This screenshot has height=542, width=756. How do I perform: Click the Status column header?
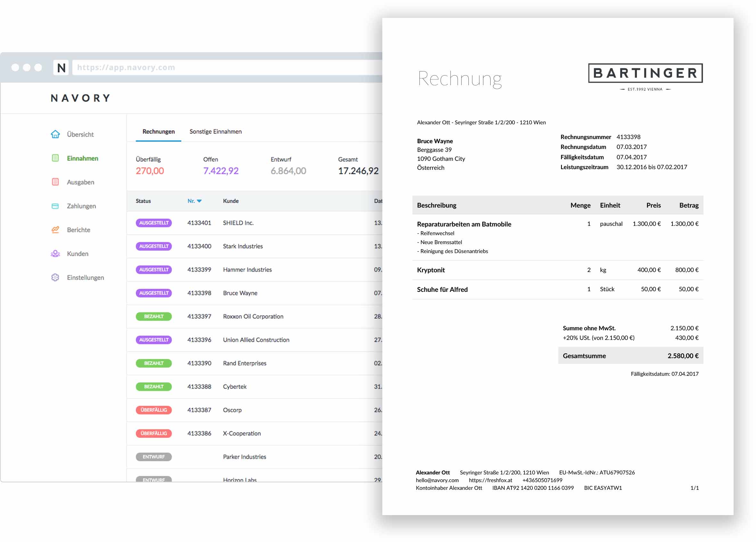(x=143, y=201)
